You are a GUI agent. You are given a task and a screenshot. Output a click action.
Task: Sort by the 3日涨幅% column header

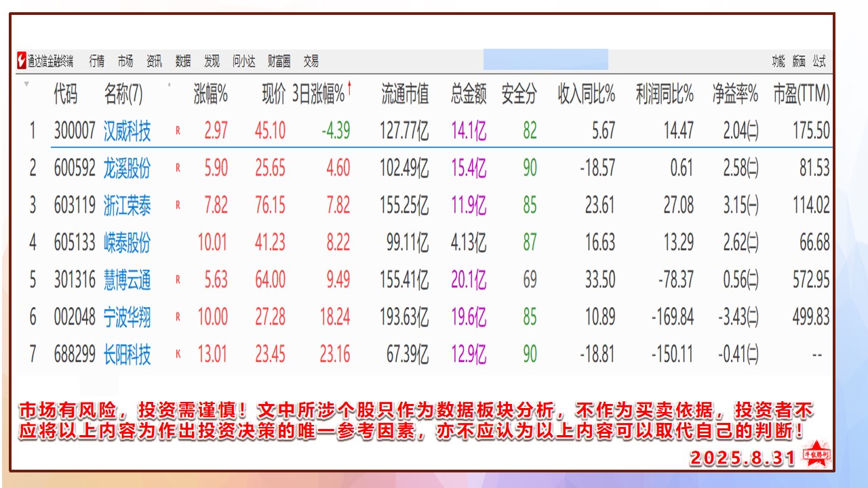tap(318, 95)
